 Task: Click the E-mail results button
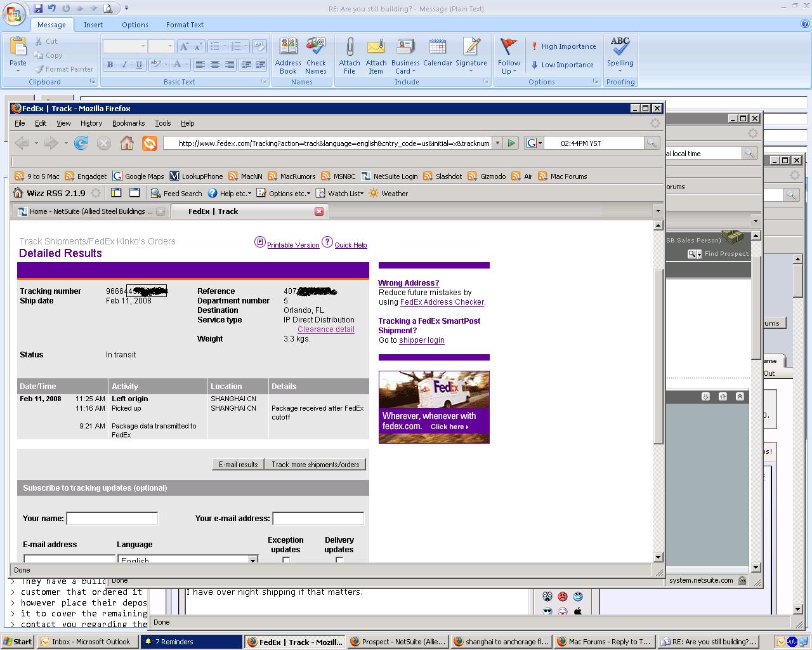pos(238,465)
